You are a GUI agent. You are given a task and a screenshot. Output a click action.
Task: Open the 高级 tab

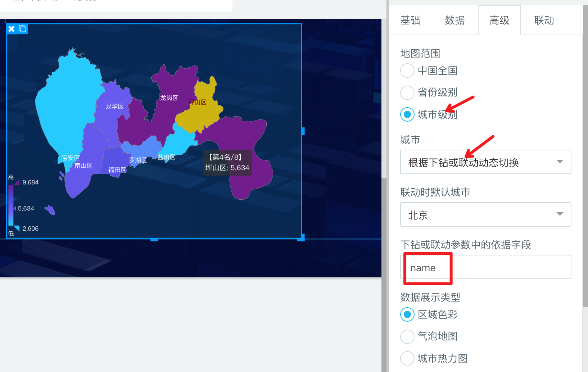click(499, 21)
